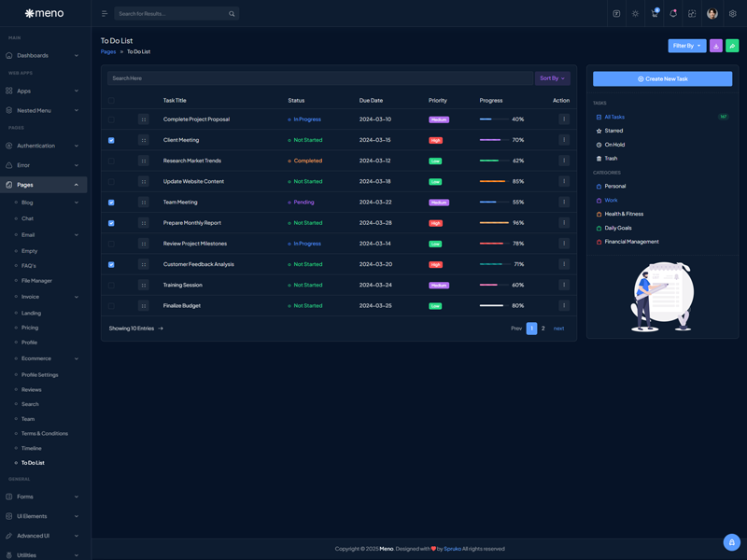Image resolution: width=747 pixels, height=560 pixels.
Task: Open File Manager from the sidebar
Action: [x=36, y=281]
